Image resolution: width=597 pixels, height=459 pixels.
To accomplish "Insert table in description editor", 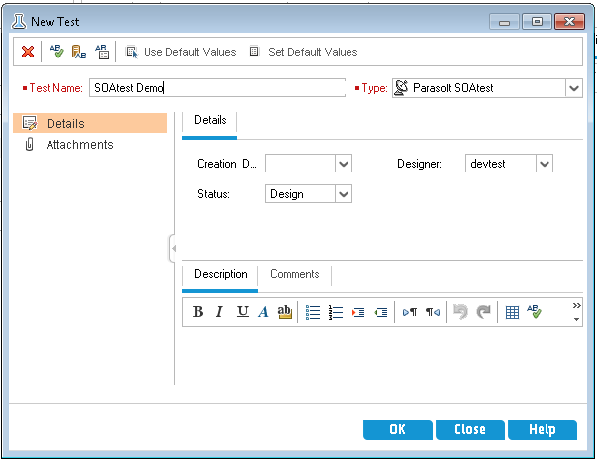I will point(512,312).
